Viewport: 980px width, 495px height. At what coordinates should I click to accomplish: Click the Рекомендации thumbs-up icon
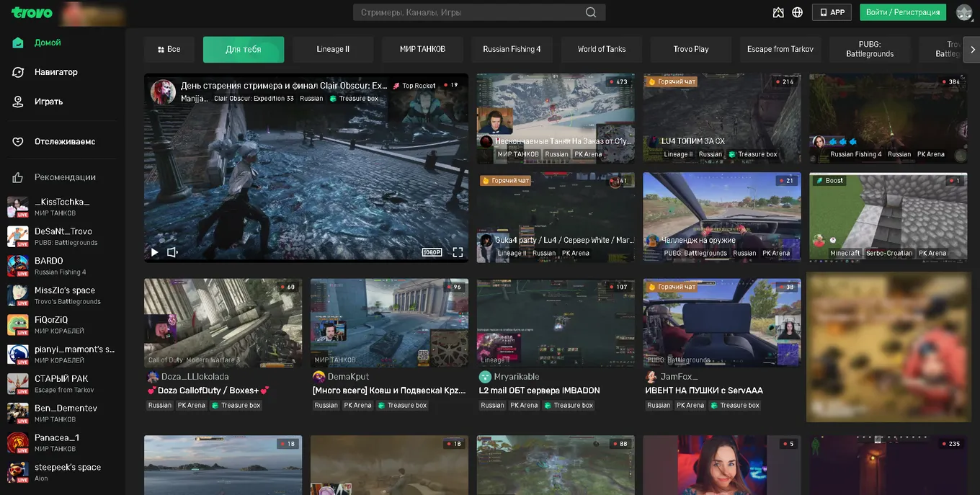pos(18,177)
